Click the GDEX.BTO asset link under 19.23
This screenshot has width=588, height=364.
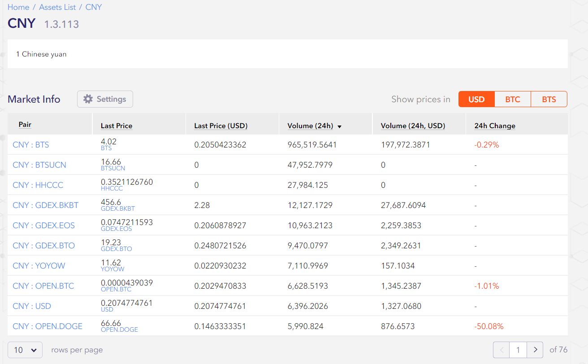point(117,249)
